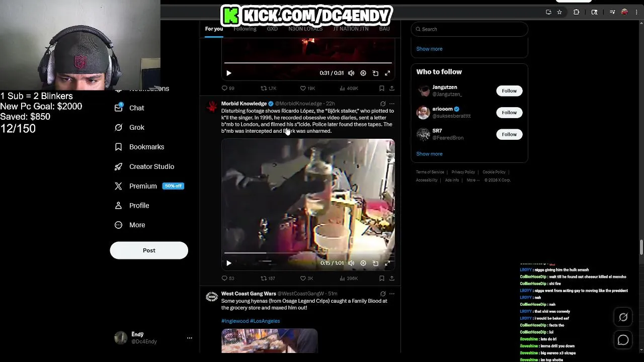Viewport: 644px width, 362px height.
Task: Open settings gear on Morbid Knowledge video
Action: pyautogui.click(x=363, y=263)
